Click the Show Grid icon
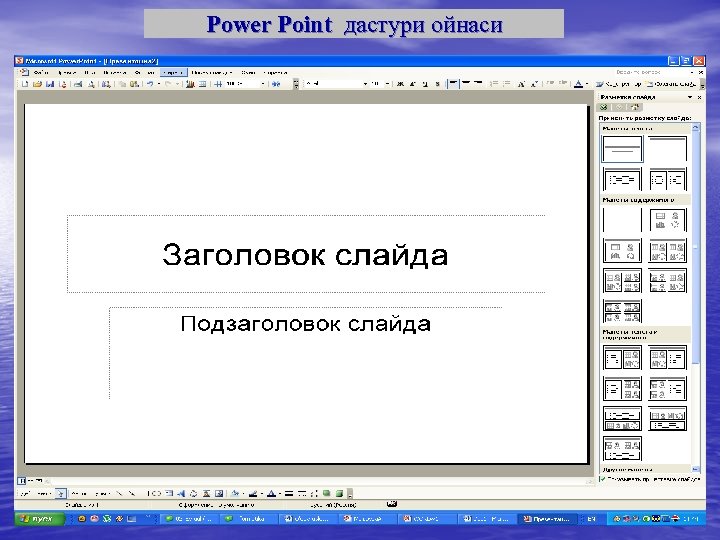The image size is (720, 540). [218, 84]
